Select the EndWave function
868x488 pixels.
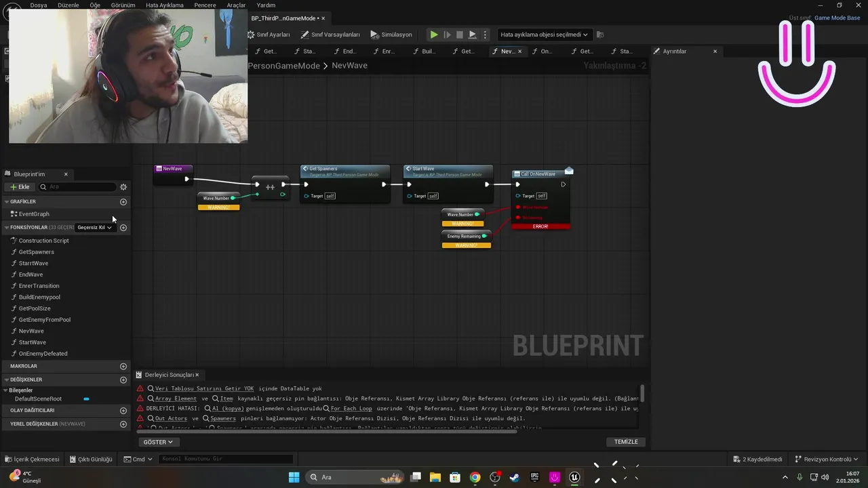[31, 274]
